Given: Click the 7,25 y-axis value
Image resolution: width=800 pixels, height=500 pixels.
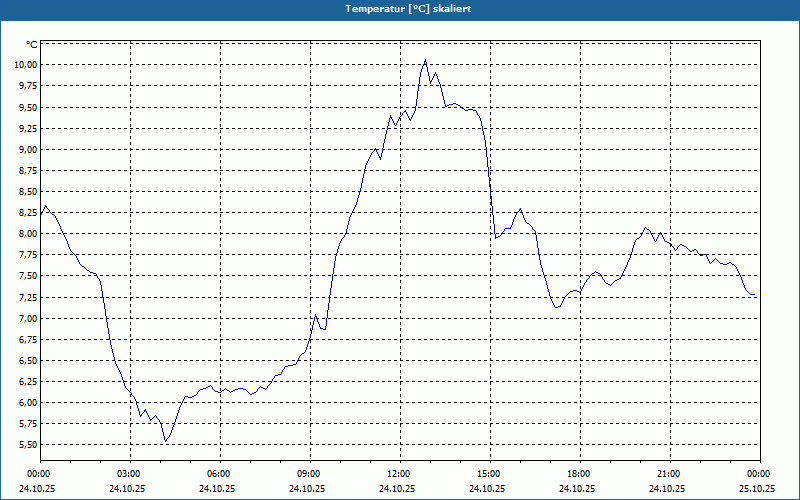Looking at the screenshot, I should click(28, 297).
